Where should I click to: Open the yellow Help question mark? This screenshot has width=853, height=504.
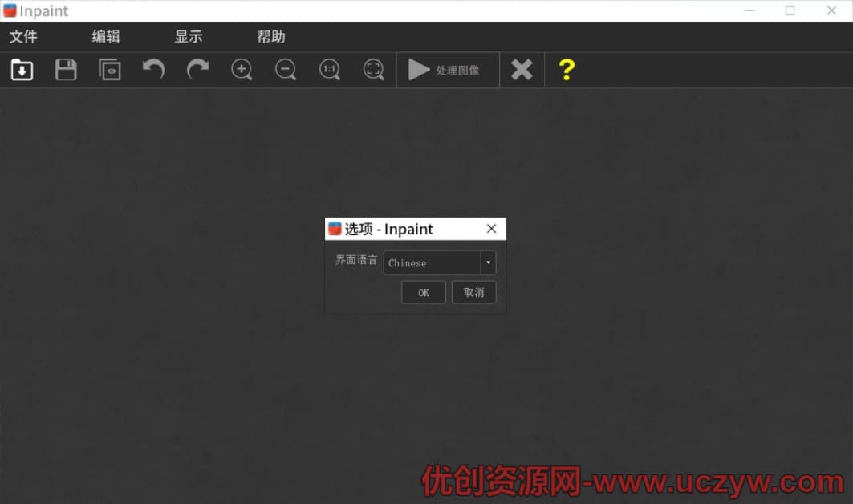[567, 70]
